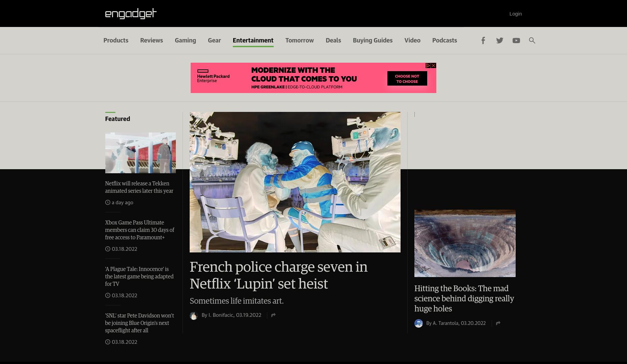Click the 'Featured' section heading
This screenshot has height=364, width=627.
117,119
